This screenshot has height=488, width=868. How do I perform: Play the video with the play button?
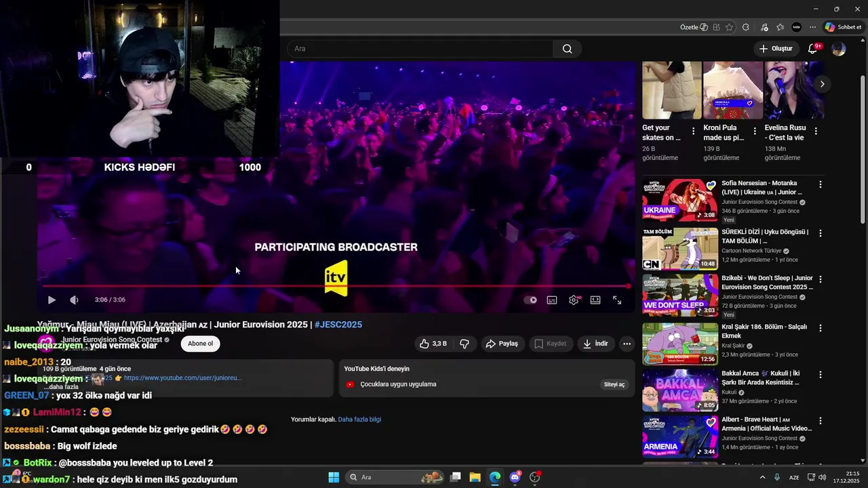pyautogui.click(x=52, y=300)
